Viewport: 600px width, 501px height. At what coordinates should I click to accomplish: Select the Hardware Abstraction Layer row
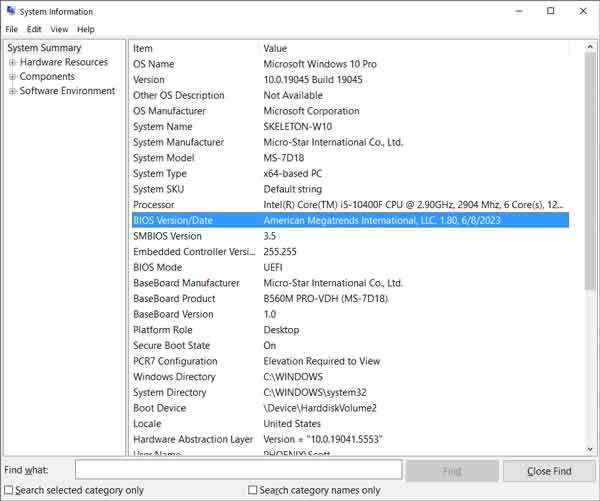[350, 439]
